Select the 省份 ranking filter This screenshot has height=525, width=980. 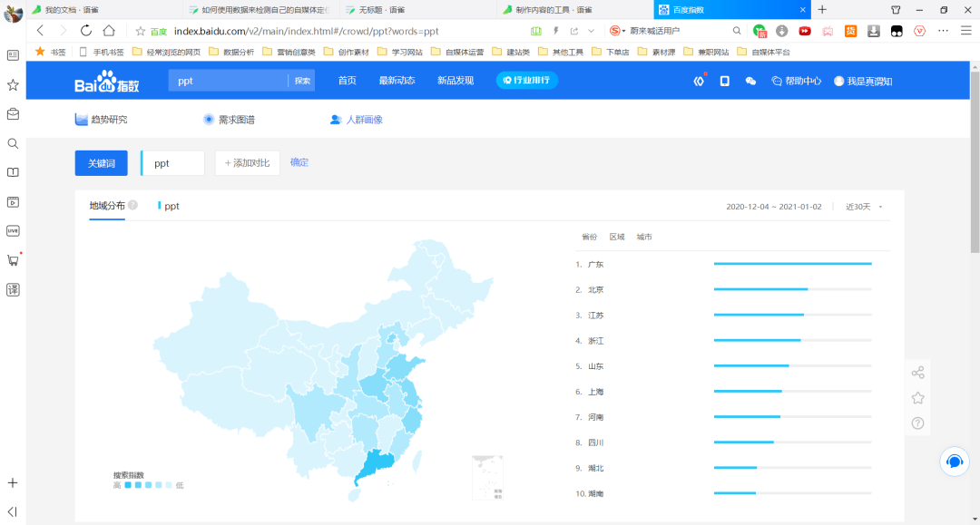(589, 237)
